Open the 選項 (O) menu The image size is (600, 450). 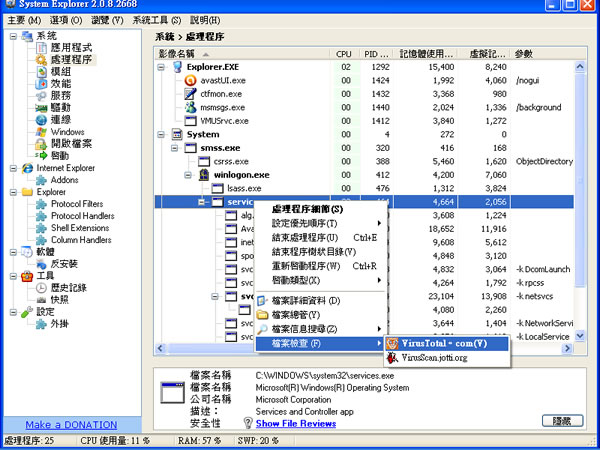[x=66, y=20]
